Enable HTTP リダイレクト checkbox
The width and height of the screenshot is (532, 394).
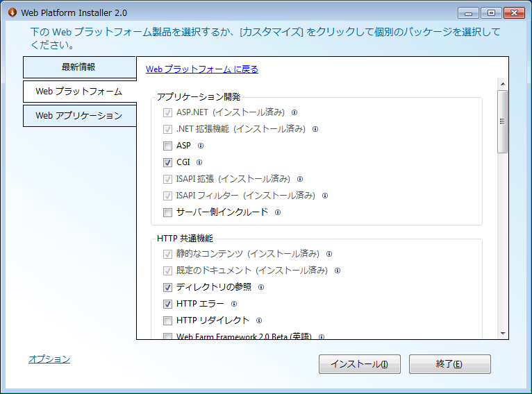point(167,320)
